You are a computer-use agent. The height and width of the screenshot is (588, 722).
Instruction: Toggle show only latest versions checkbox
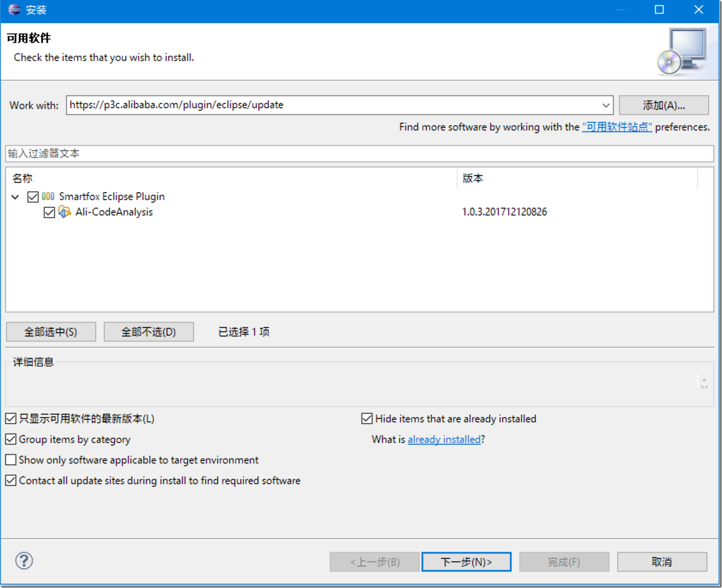(11, 418)
